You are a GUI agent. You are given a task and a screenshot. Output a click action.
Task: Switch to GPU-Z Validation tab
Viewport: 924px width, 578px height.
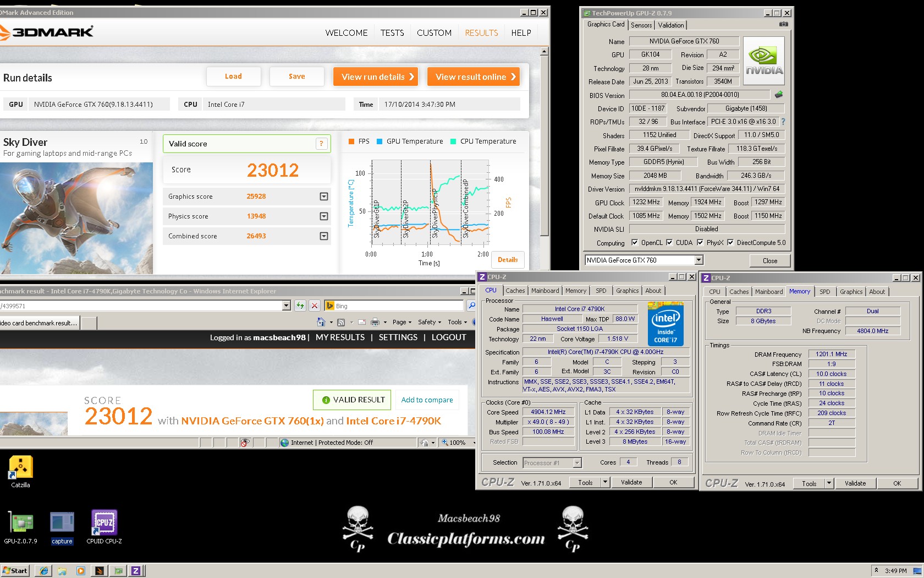[x=671, y=25]
